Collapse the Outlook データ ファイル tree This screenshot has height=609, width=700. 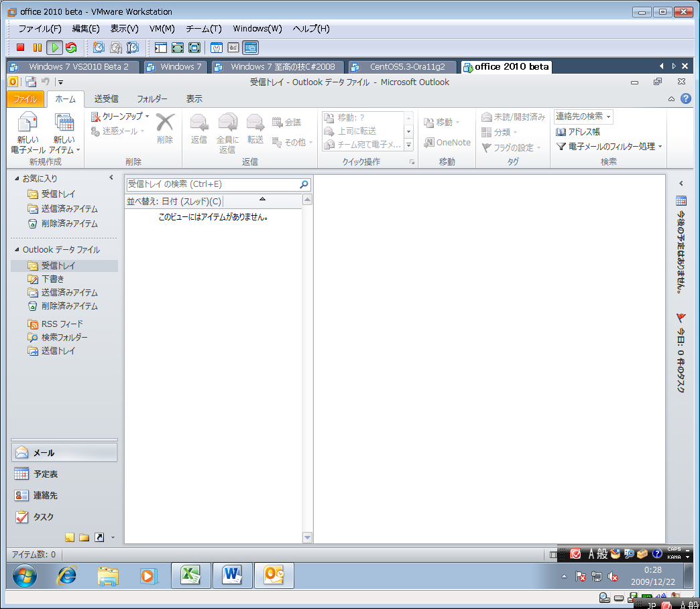[x=17, y=250]
